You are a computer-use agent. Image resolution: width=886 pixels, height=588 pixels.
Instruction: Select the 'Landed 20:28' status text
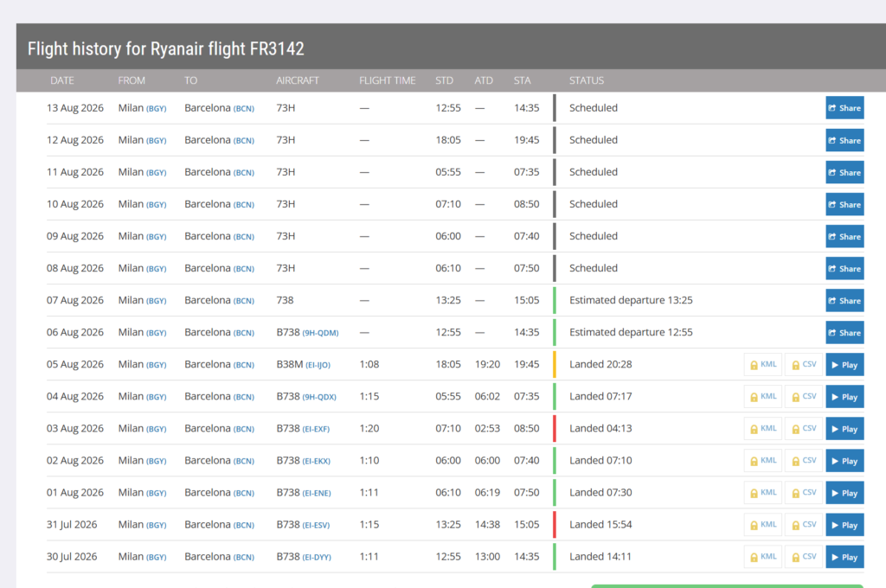pos(600,364)
